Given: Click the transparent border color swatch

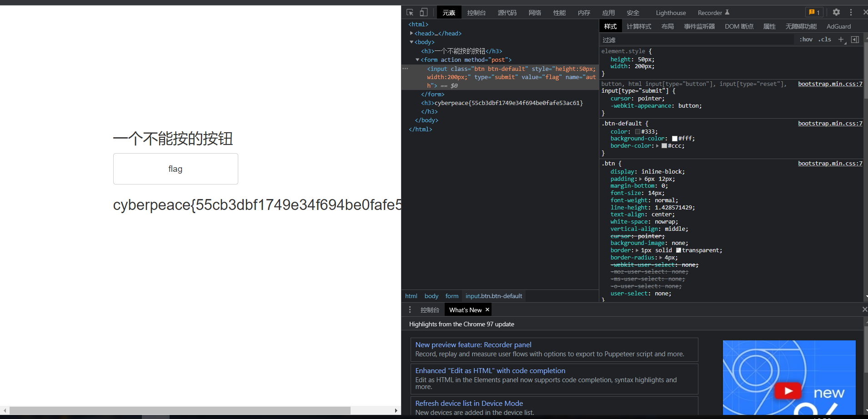Looking at the screenshot, I should pos(678,250).
